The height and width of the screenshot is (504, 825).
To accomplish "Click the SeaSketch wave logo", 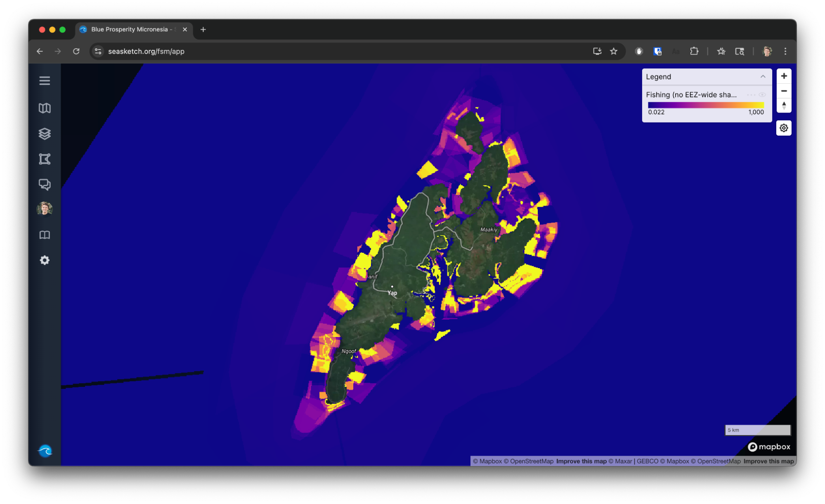I will coord(45,450).
